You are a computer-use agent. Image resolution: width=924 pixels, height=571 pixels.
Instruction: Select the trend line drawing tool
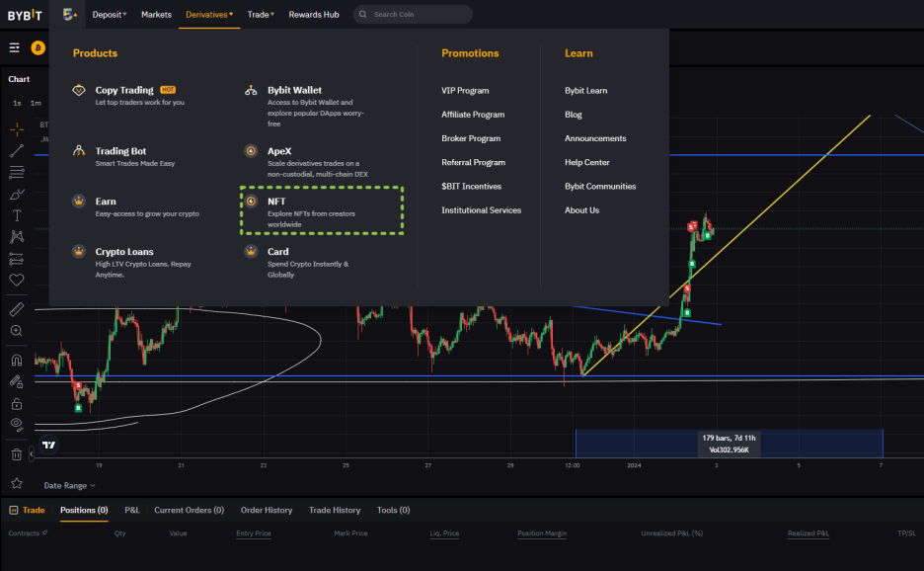tap(17, 151)
